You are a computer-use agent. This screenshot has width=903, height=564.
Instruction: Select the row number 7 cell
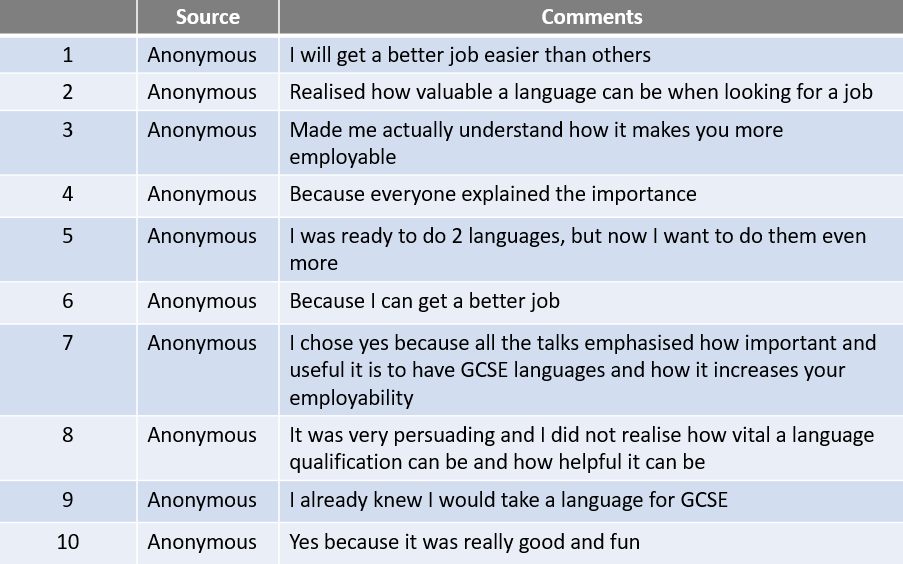(68, 343)
